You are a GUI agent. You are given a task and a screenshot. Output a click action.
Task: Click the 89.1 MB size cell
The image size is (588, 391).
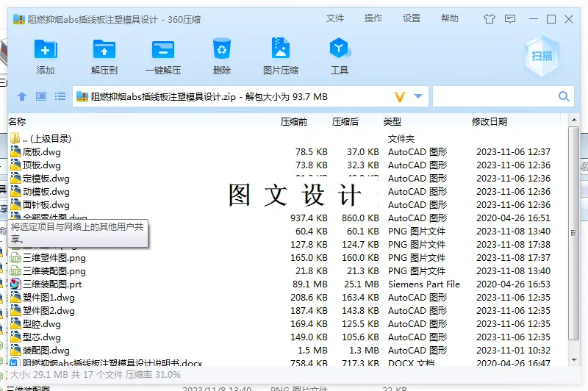pyautogui.click(x=310, y=284)
